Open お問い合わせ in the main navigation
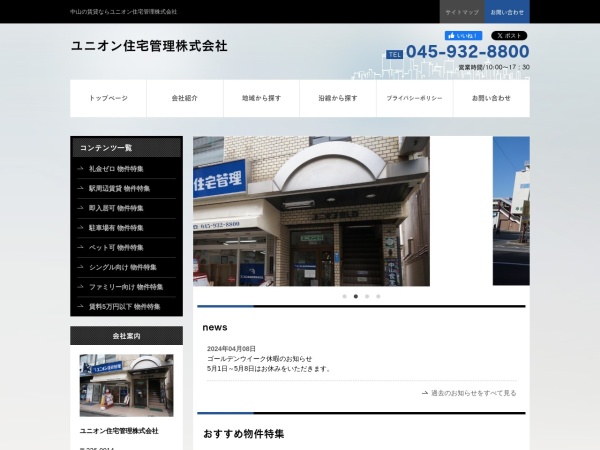 [x=491, y=98]
